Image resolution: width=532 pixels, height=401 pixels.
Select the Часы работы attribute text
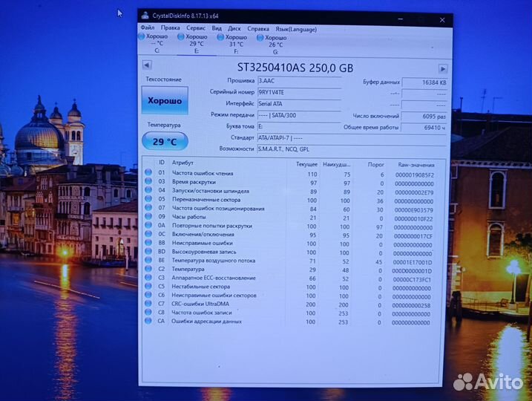coord(188,217)
